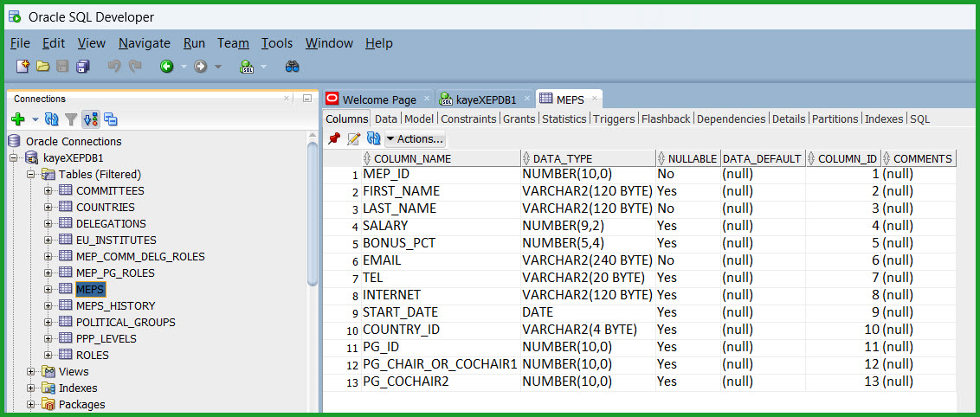980x417 pixels.
Task: Open the Actions... dropdown
Action: click(x=415, y=138)
